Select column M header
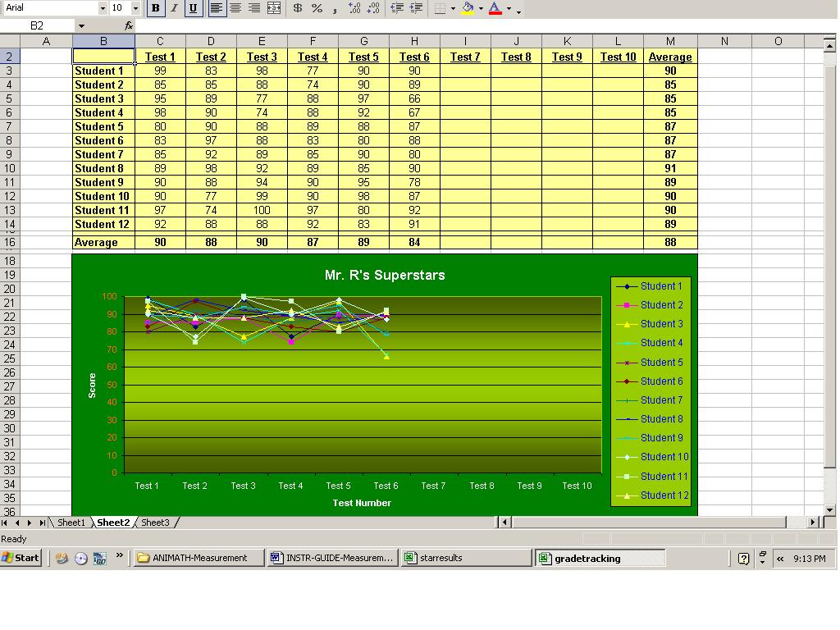Screen dimensions: 840x630 point(670,41)
